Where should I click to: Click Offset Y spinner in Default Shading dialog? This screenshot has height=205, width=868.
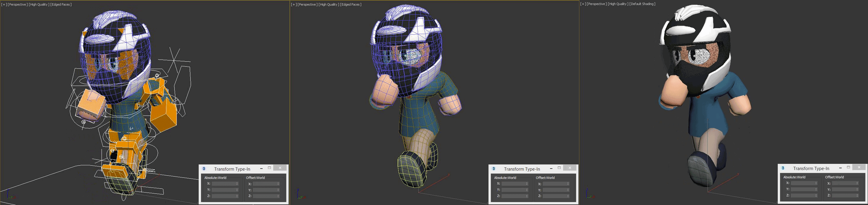857,189
